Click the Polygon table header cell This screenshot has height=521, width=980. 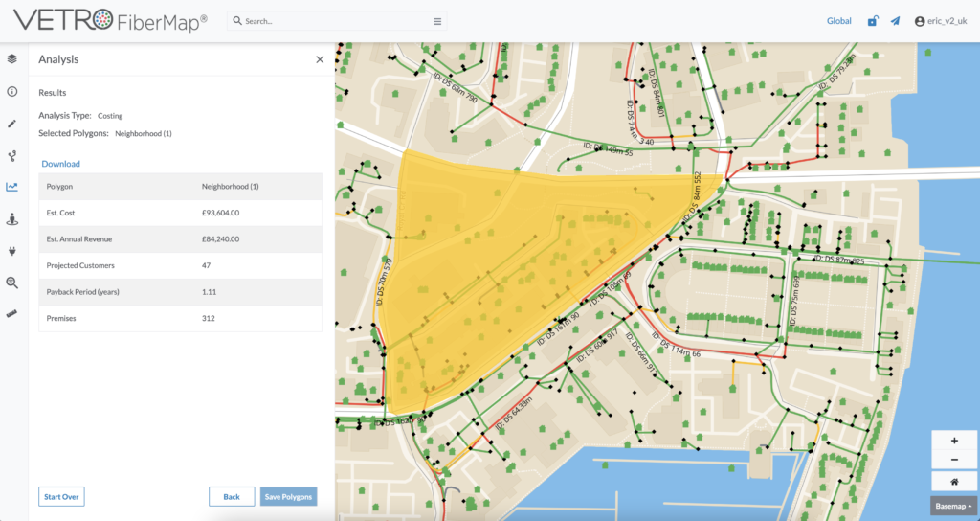pyautogui.click(x=59, y=187)
